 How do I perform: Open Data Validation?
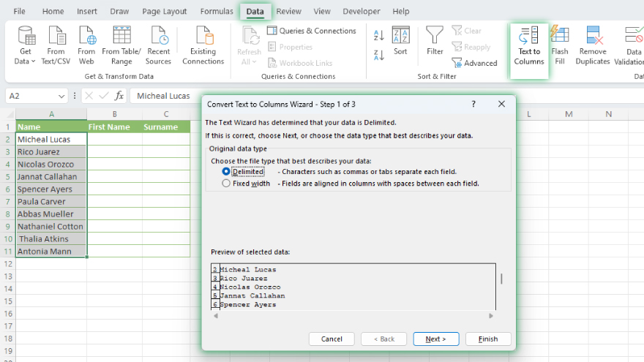pyautogui.click(x=632, y=45)
